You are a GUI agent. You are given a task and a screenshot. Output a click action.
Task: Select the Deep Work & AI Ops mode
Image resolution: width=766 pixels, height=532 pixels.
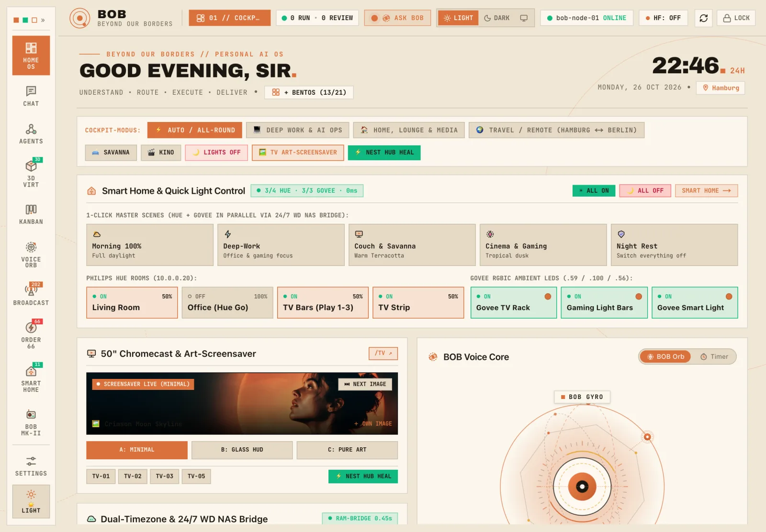tap(297, 130)
